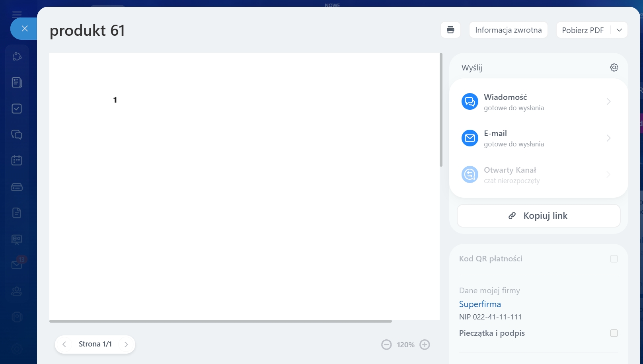Open the calendar icon in sidebar
The image size is (643, 364).
pyautogui.click(x=17, y=160)
